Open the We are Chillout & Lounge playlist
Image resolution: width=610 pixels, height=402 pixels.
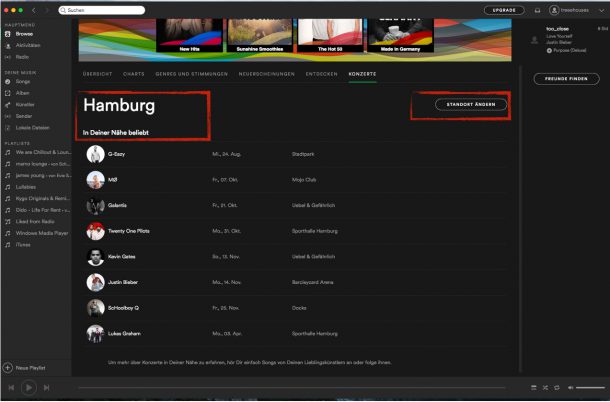click(x=38, y=152)
